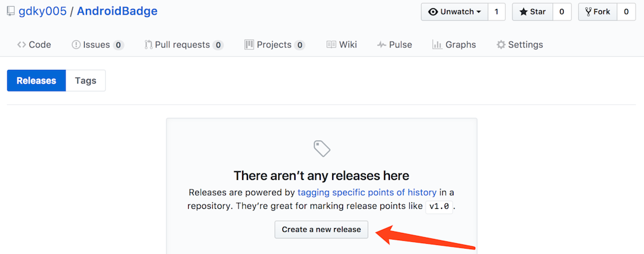
Task: Open the Unwatch dropdown
Action: (x=455, y=12)
